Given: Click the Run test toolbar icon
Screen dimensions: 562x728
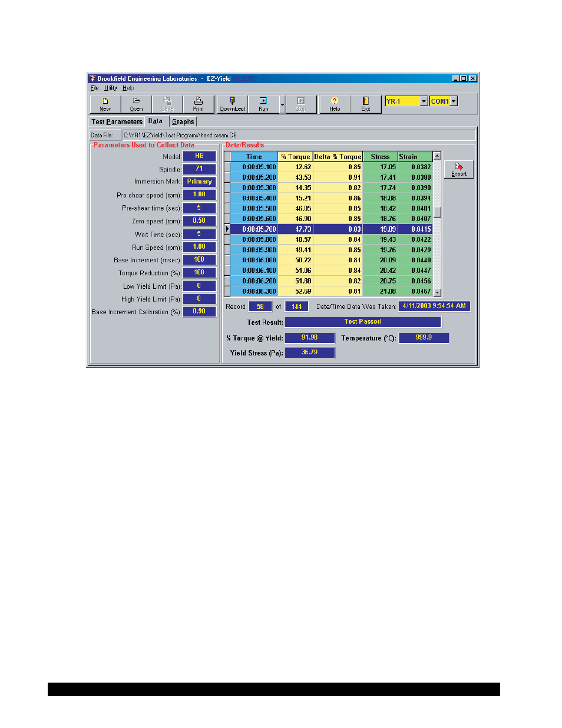Looking at the screenshot, I should 263,104.
